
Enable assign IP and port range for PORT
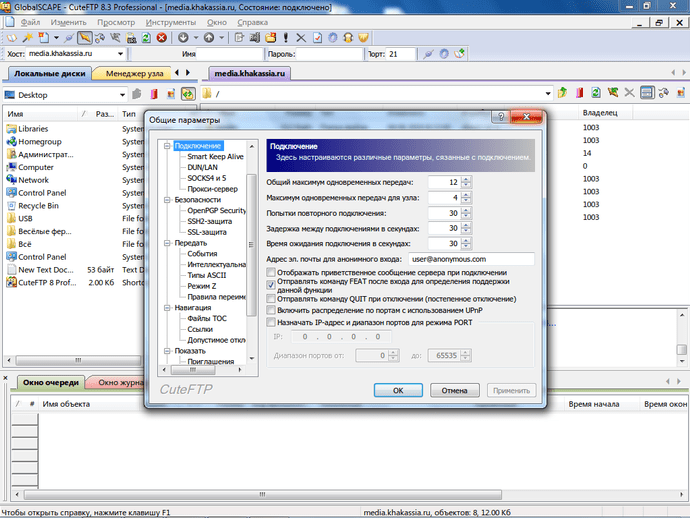click(271, 323)
